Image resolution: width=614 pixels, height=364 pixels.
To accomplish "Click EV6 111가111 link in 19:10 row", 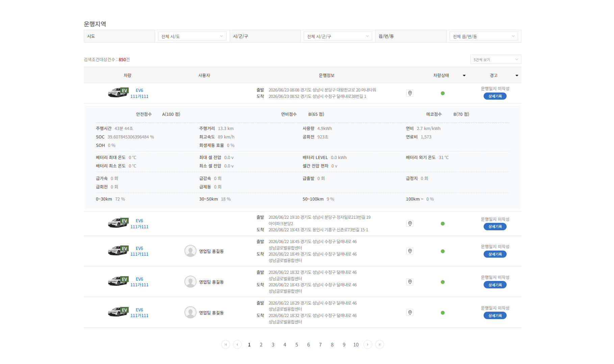I will (x=139, y=224).
